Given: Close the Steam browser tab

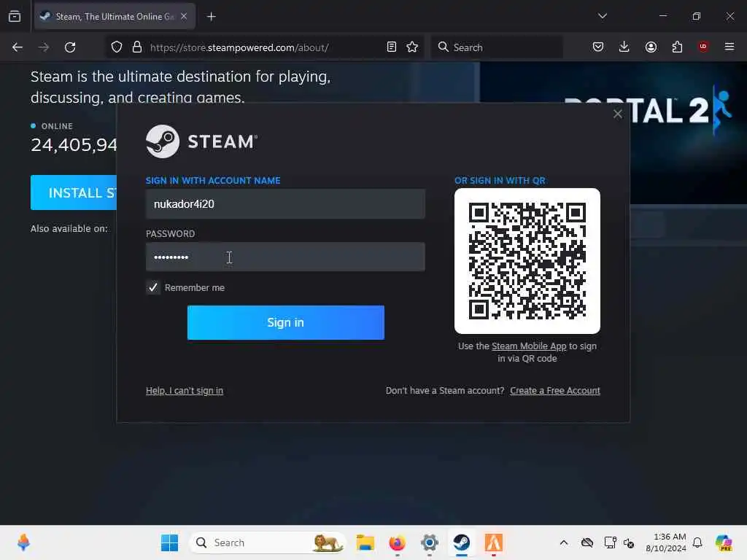Looking at the screenshot, I should [x=184, y=16].
